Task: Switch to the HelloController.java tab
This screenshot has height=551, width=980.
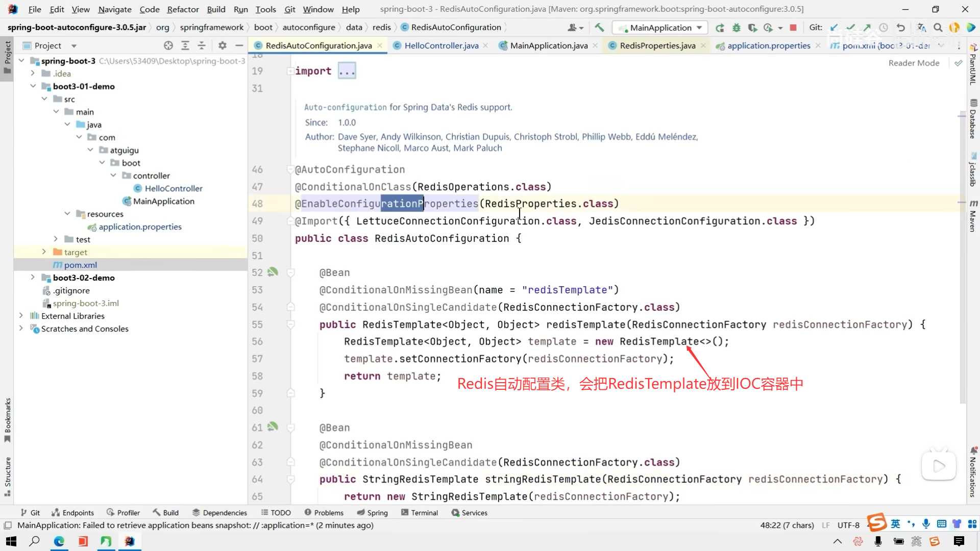Action: [x=441, y=45]
